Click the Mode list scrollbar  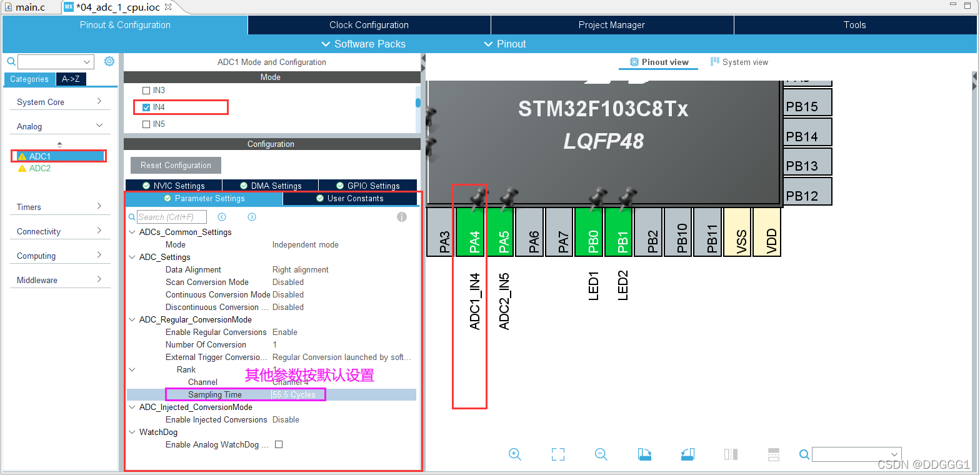click(x=418, y=102)
